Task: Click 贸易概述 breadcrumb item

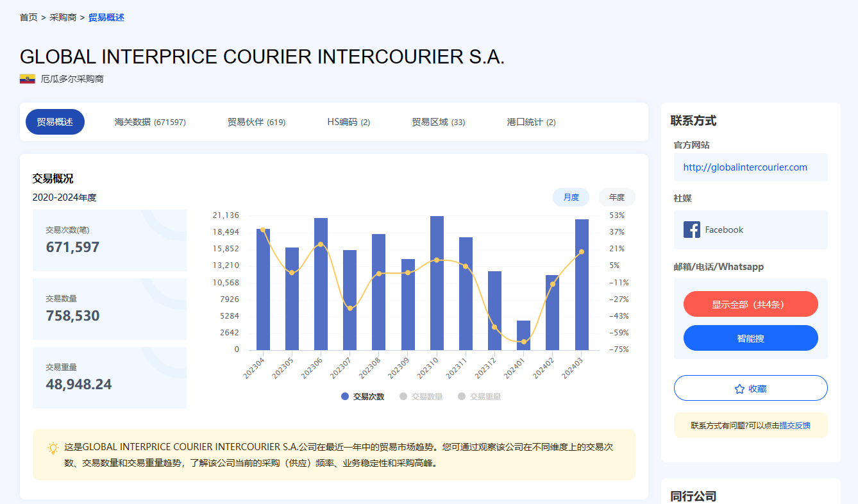Action: click(106, 17)
